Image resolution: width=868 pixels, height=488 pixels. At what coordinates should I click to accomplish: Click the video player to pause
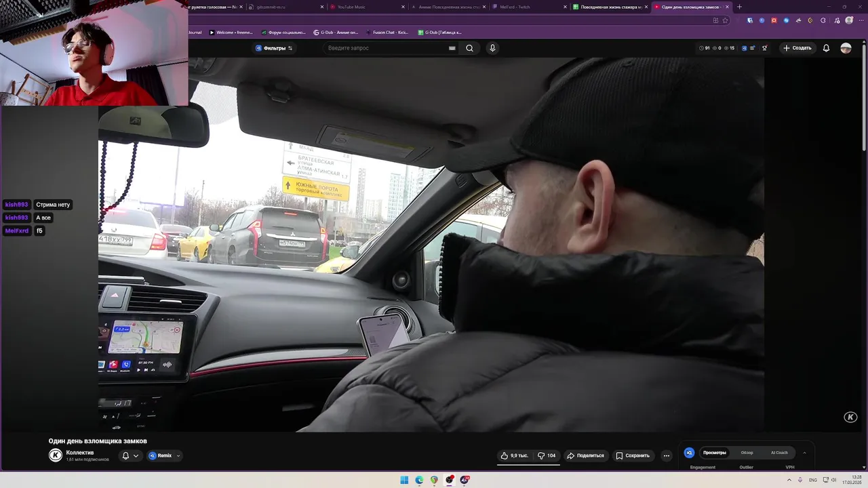pos(431,244)
